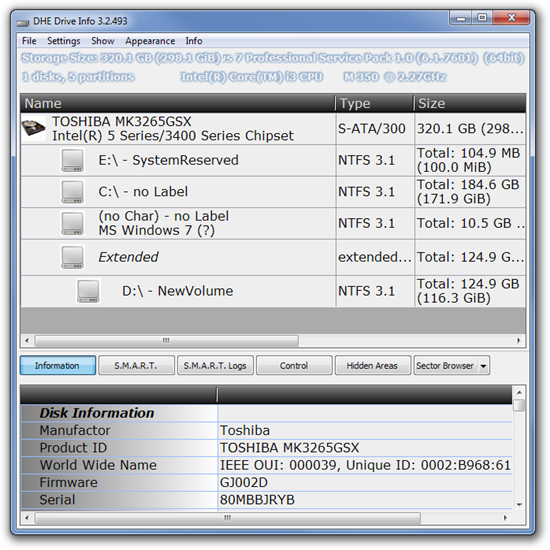Click the Manufactor label
The image size is (550, 550).
pyautogui.click(x=75, y=430)
